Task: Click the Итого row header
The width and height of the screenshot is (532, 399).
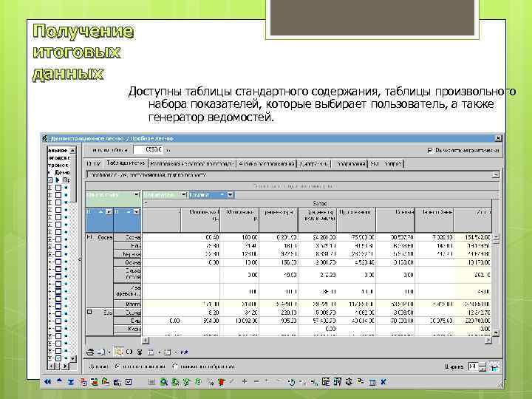Action: click(127, 304)
